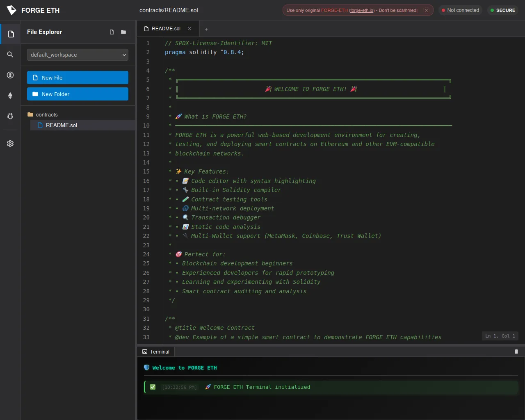Open the Debugger bug icon
525x420 pixels.
pyautogui.click(x=10, y=116)
